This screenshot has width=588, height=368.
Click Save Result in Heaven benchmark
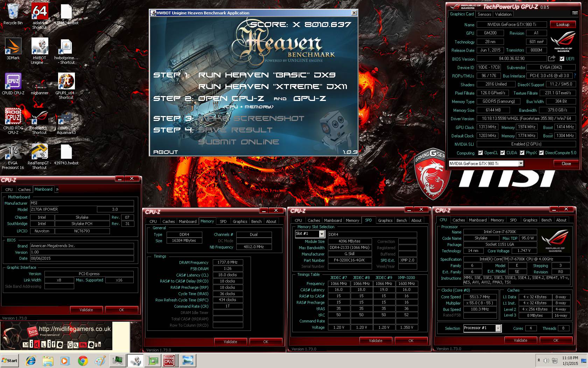tap(235, 130)
